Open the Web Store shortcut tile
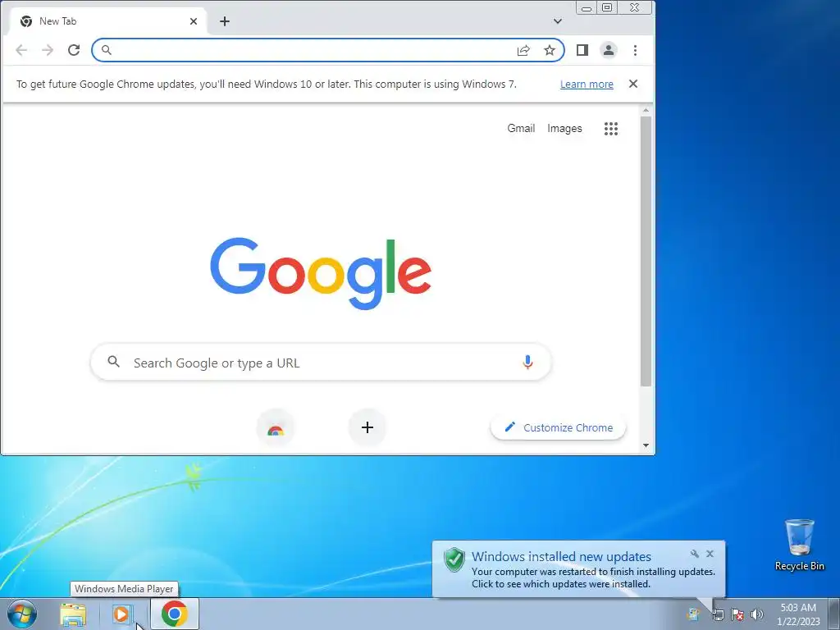 point(276,427)
